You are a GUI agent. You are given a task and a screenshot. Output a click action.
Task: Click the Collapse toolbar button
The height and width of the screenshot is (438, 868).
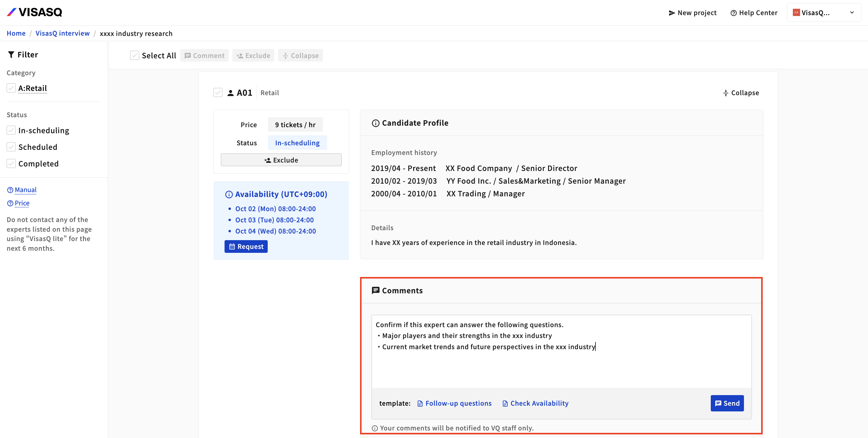pyautogui.click(x=301, y=55)
